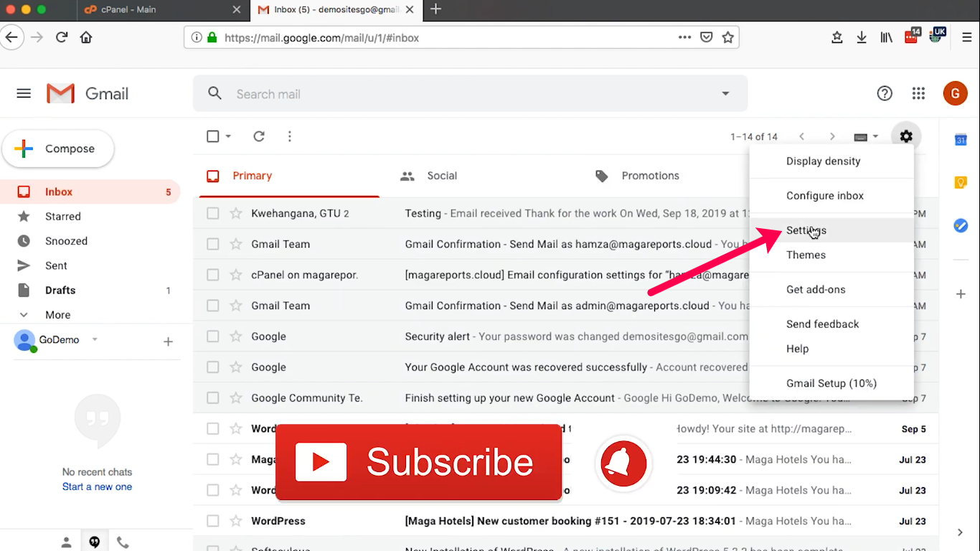This screenshot has height=551, width=980.
Task: Open the Hangouts contacts icon
Action: (x=66, y=542)
